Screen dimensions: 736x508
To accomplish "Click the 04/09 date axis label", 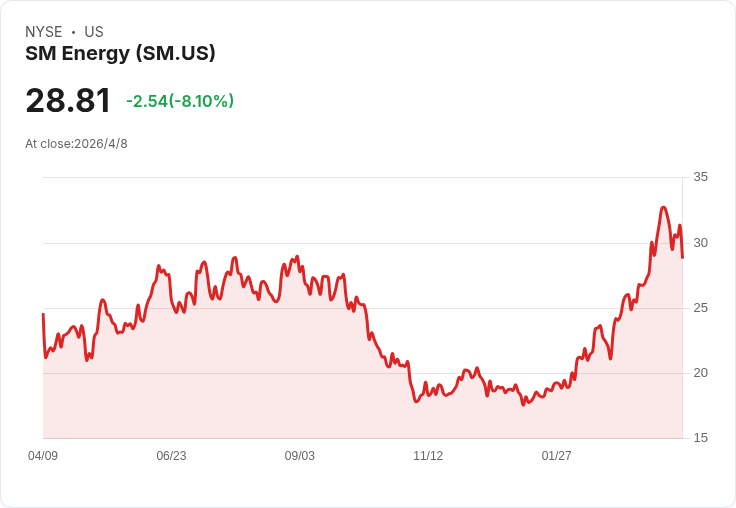I will click(x=43, y=455).
